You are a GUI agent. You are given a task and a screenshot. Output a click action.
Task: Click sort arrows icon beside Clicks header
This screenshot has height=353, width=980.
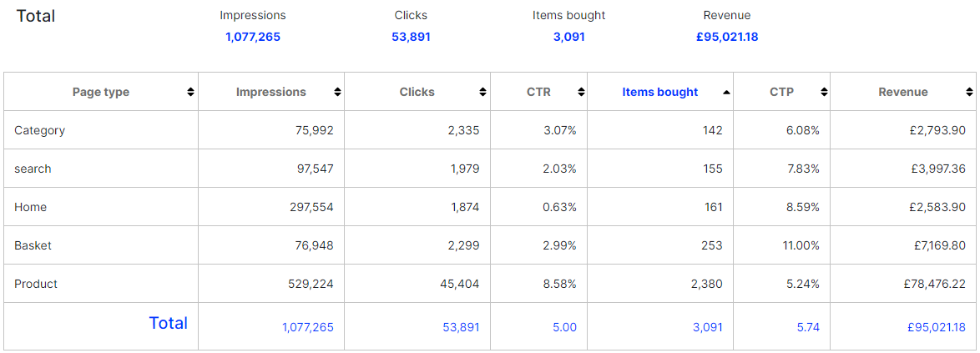click(483, 92)
